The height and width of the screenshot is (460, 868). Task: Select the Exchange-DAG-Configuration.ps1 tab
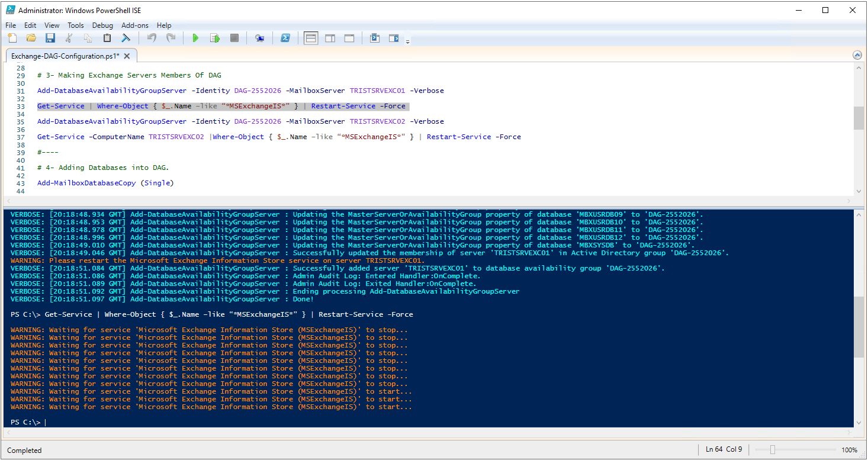pos(65,56)
